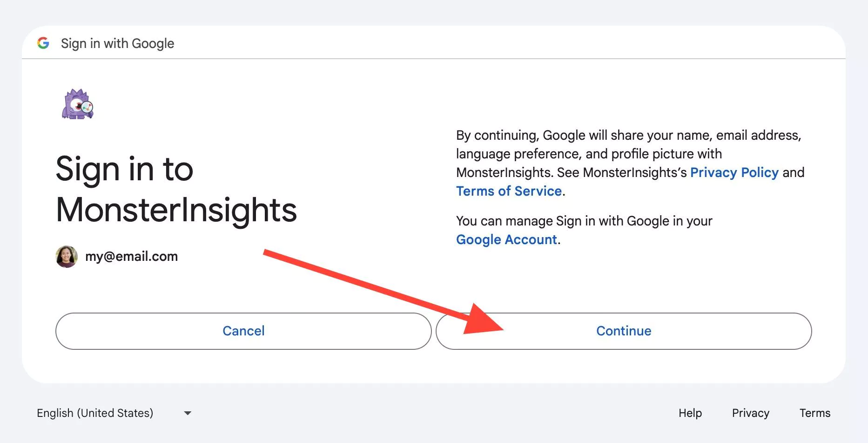The height and width of the screenshot is (443, 868).
Task: Follow the Google Account link
Action: coord(506,240)
